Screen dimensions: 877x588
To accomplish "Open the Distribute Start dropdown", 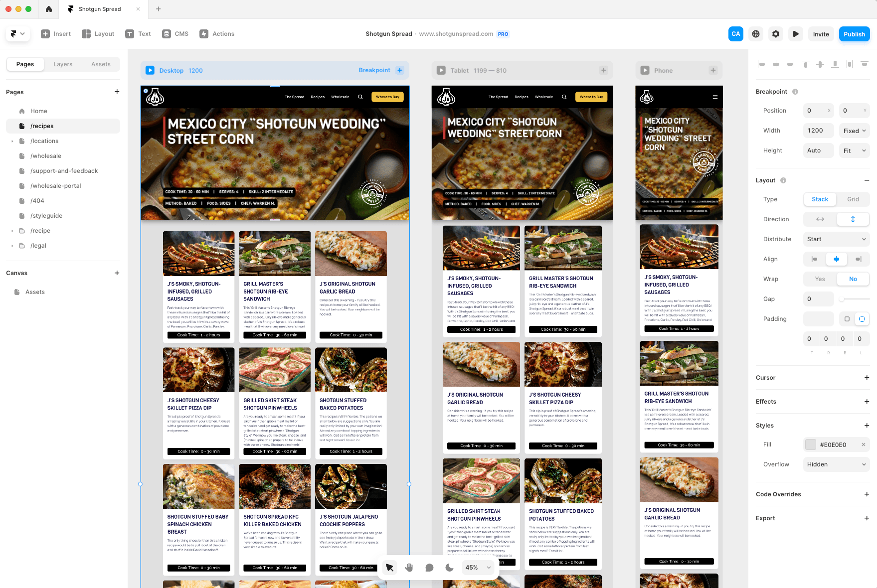I will coord(836,239).
